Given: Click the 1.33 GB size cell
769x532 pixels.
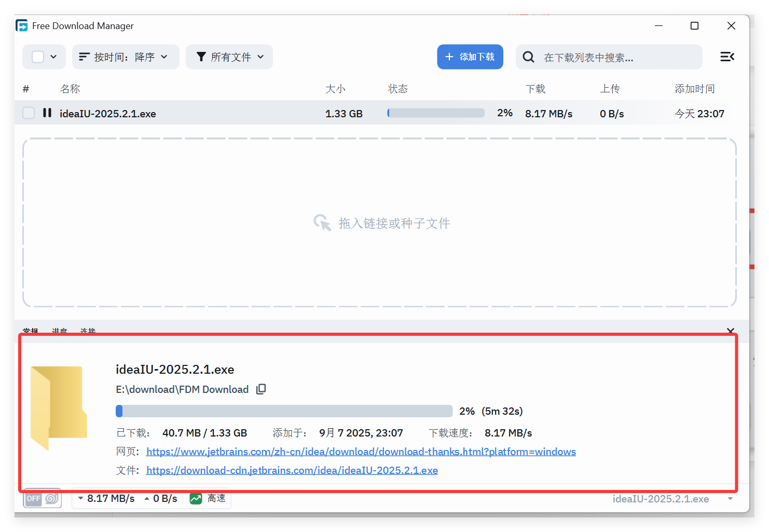Looking at the screenshot, I should (x=344, y=113).
